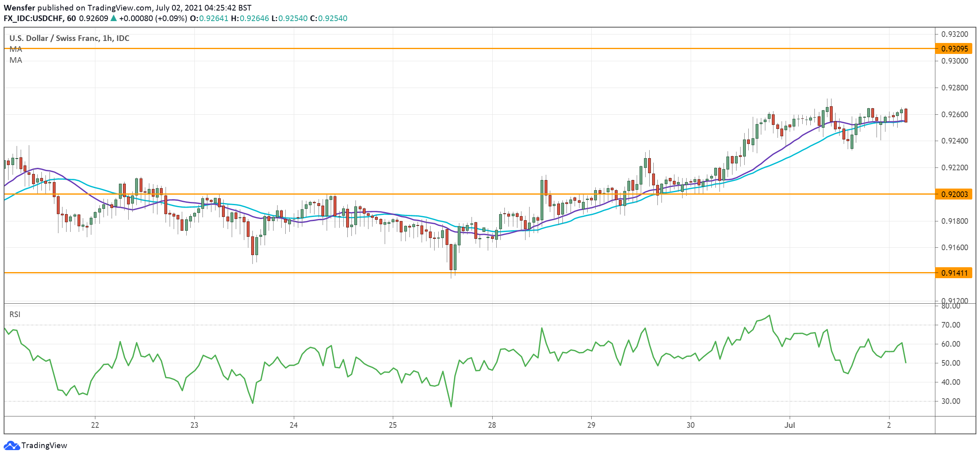Select the orange 0.91411 price label
980x457 pixels.
pos(954,273)
